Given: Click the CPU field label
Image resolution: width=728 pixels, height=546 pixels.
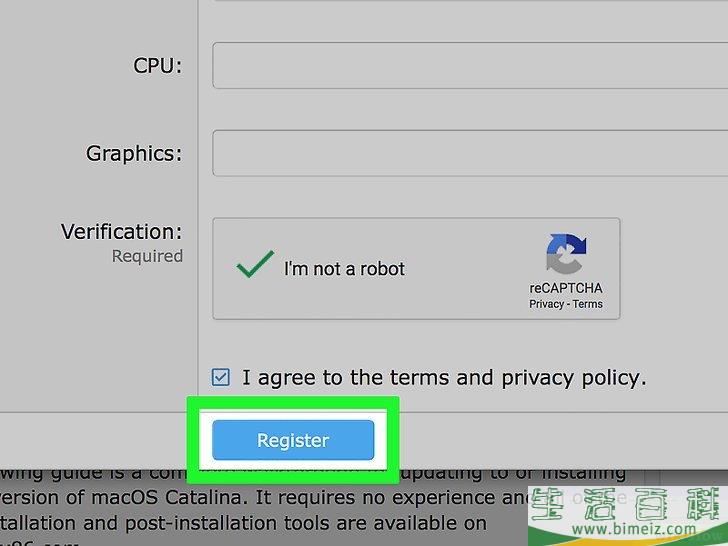Looking at the screenshot, I should point(157,65).
